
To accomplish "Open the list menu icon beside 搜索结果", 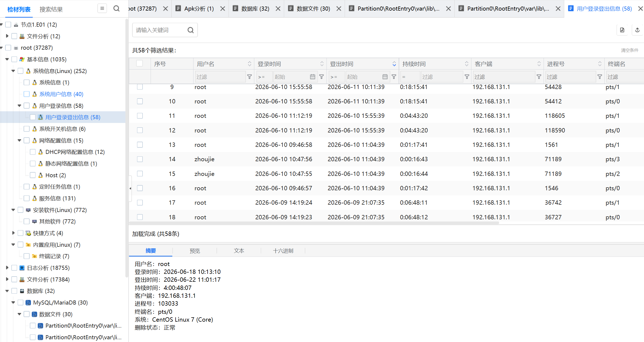I will (102, 9).
